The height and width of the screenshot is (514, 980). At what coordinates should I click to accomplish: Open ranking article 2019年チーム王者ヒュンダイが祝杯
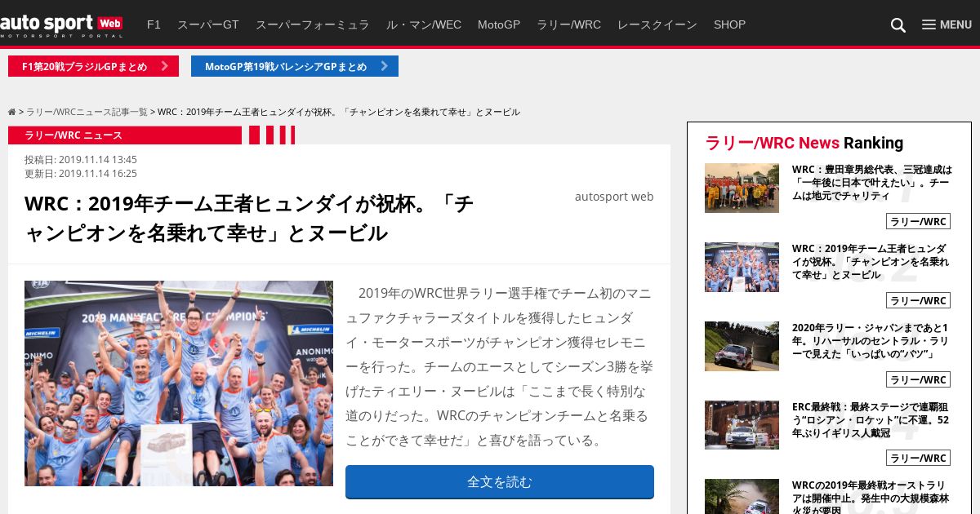(x=871, y=262)
